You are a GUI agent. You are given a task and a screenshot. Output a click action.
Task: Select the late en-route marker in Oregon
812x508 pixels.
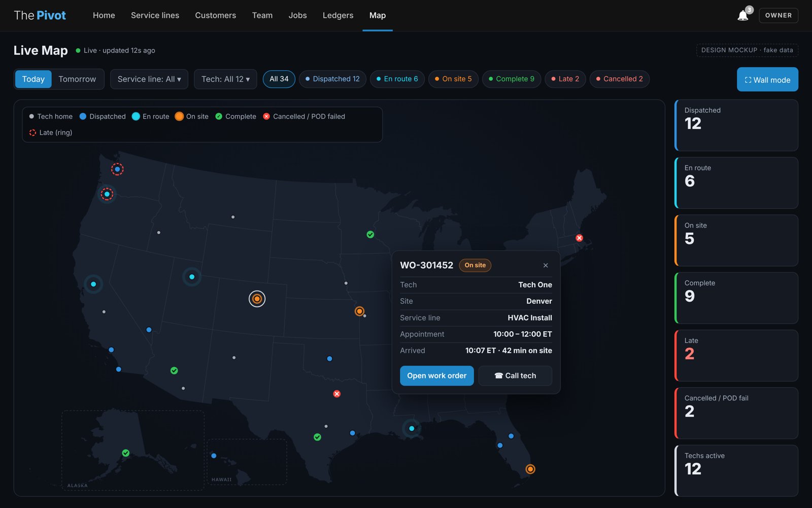[107, 194]
